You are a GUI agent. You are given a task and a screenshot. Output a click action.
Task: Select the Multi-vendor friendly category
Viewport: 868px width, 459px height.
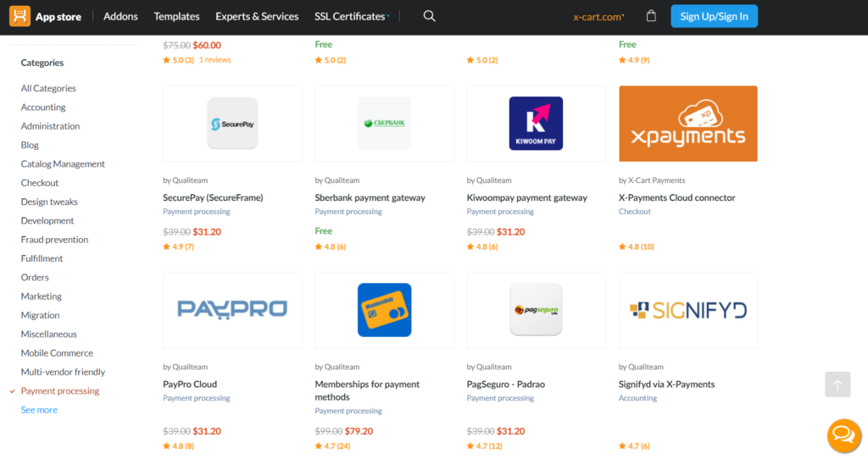pyautogui.click(x=63, y=372)
